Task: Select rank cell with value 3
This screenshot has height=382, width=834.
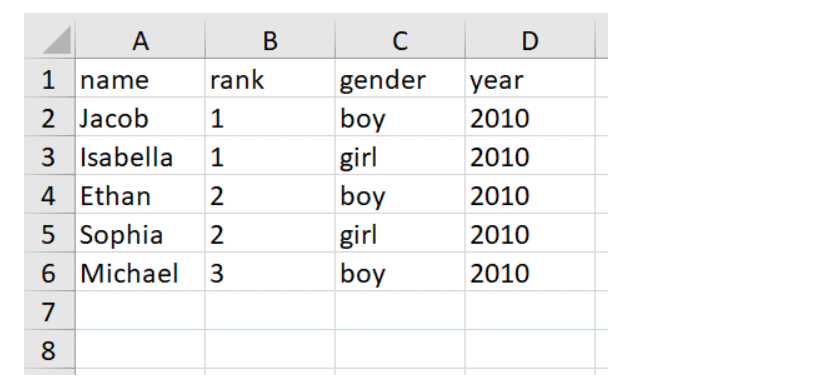Action: tap(270, 272)
